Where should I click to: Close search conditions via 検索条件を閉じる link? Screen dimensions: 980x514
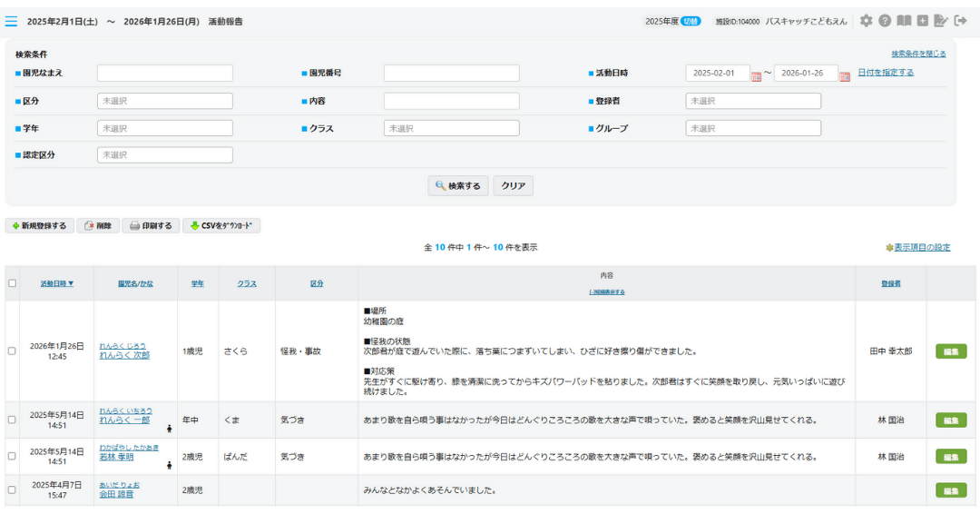[x=918, y=54]
